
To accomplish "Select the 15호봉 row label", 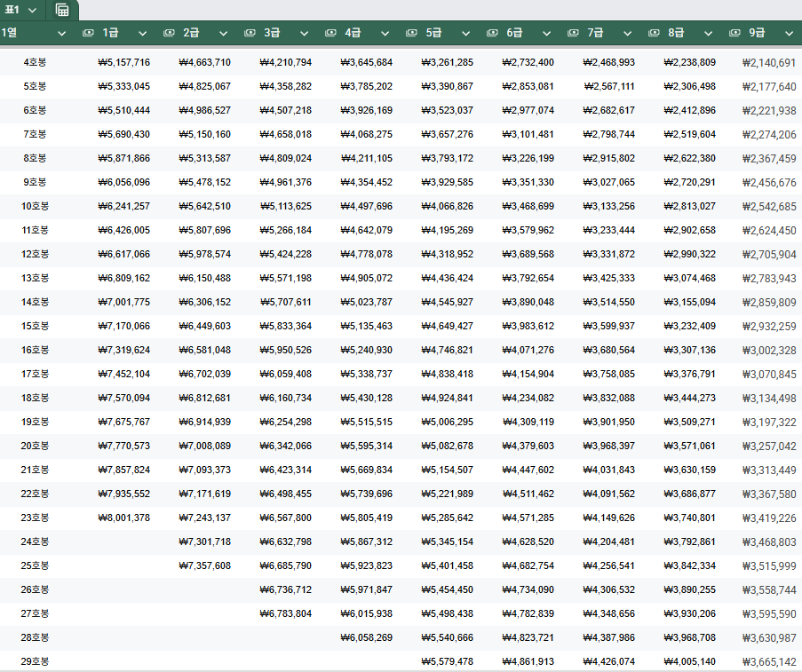I will point(35,326).
